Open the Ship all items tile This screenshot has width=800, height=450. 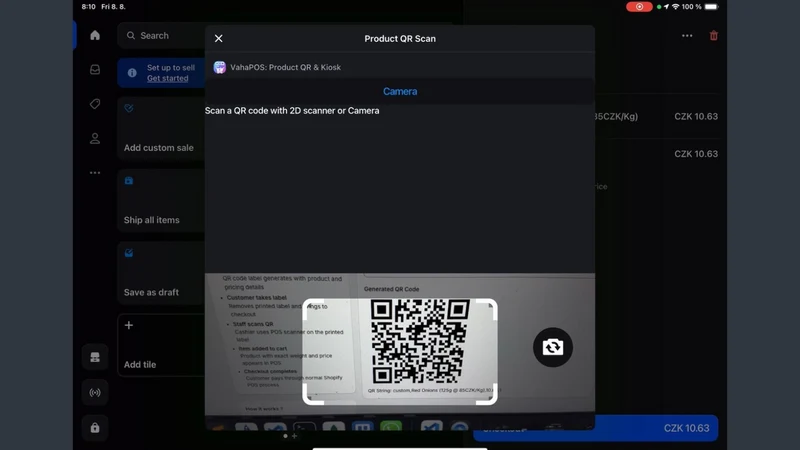[x=161, y=201]
